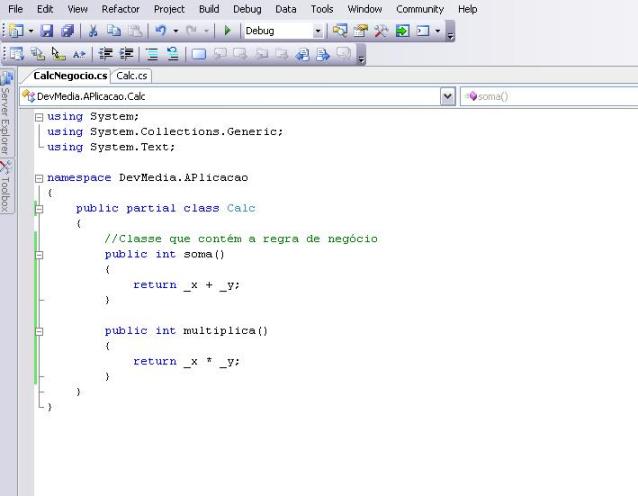The width and height of the screenshot is (638, 496).
Task: Open the Solution Configurations Debug dropdown
Action: [318, 31]
